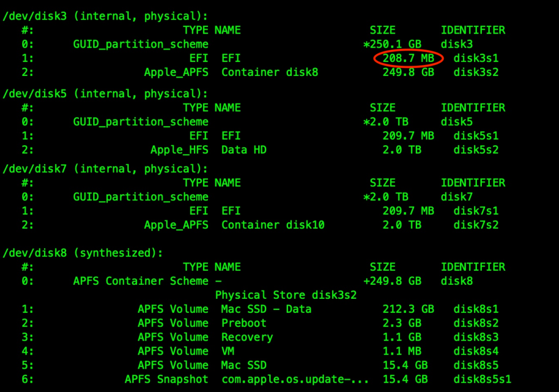Image resolution: width=559 pixels, height=392 pixels.
Task: Click the identifier "disk8s5s1"
Action: 482,380
